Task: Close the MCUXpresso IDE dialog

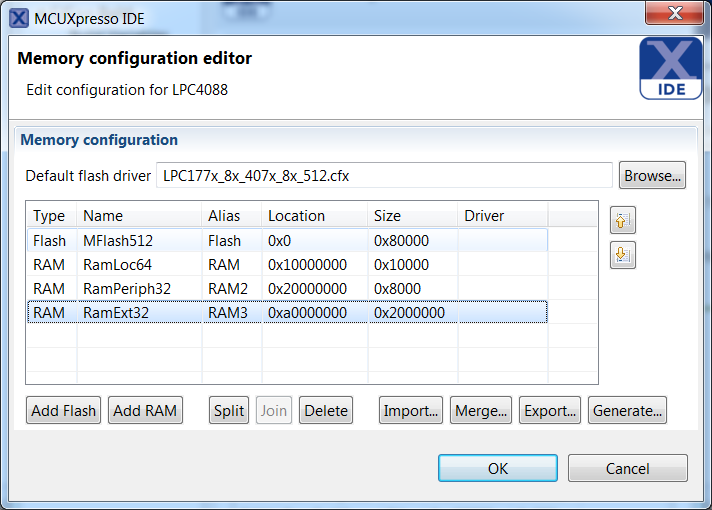Action: [674, 13]
